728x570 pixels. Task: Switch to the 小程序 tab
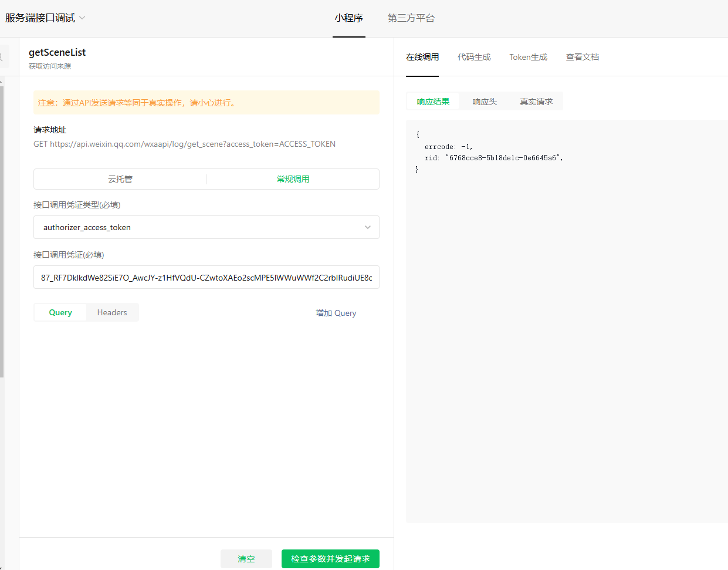[x=349, y=18]
